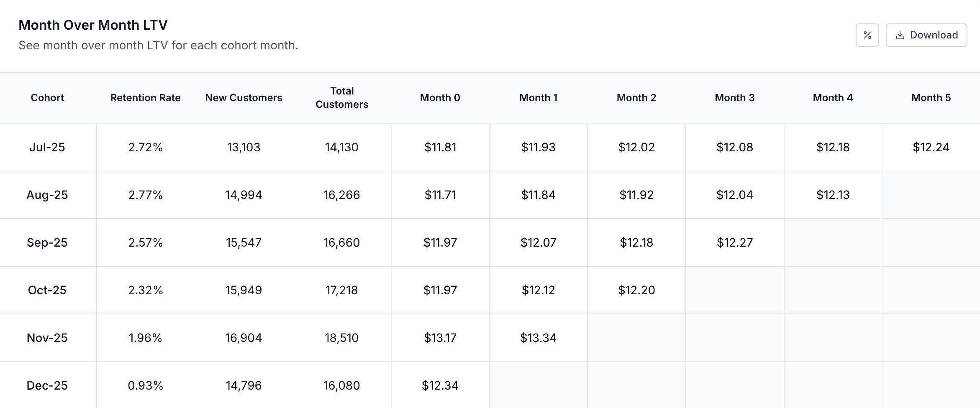
Task: Click the Sep-25 Month 3 value $12.27
Action: tap(734, 242)
